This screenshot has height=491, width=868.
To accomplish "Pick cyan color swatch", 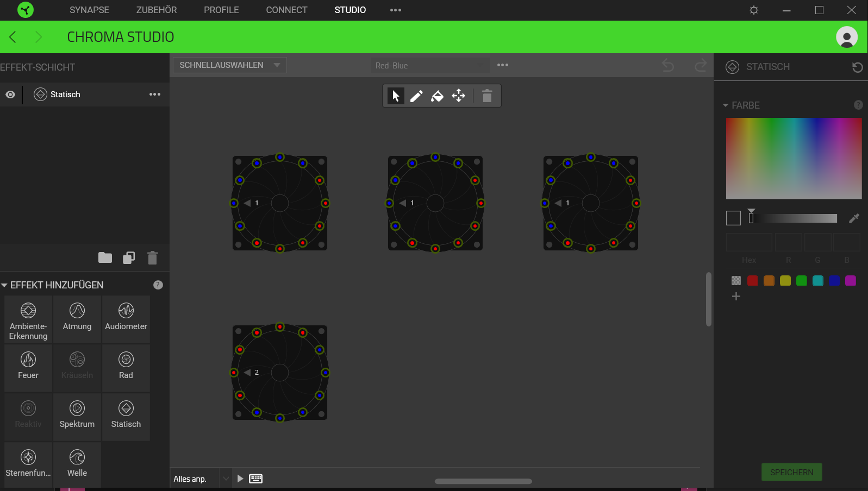I will (x=818, y=281).
